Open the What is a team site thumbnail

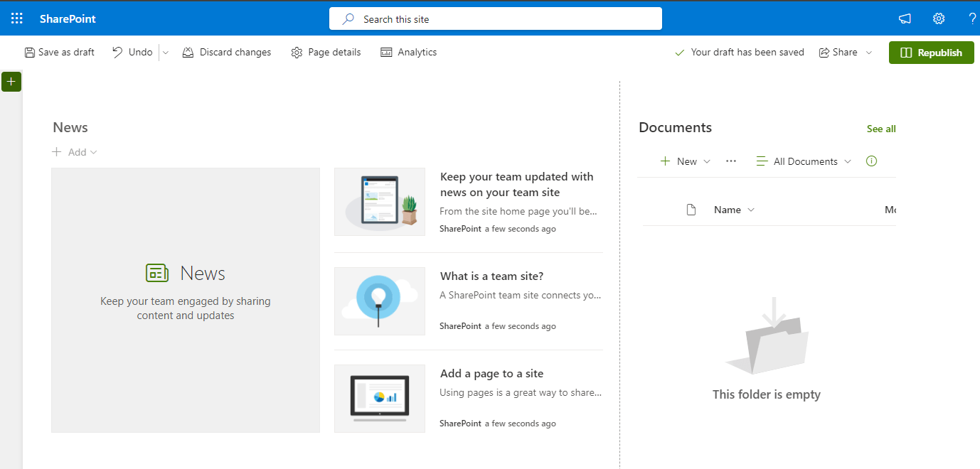(x=380, y=301)
